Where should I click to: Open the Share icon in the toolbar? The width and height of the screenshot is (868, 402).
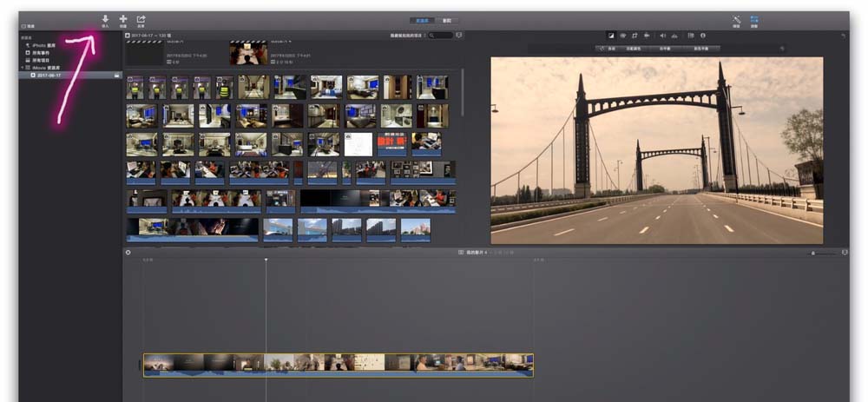(141, 21)
